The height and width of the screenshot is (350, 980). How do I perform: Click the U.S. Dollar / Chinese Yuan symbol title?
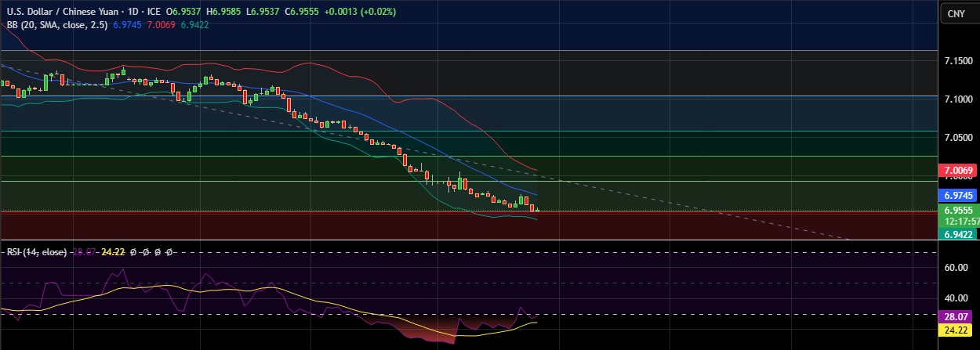[69, 13]
